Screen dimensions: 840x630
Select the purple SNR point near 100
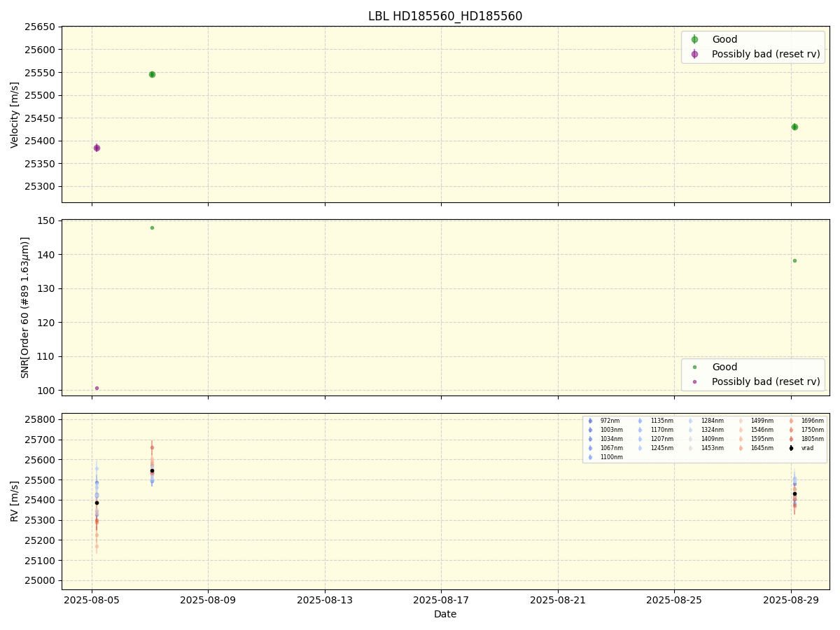(x=97, y=388)
